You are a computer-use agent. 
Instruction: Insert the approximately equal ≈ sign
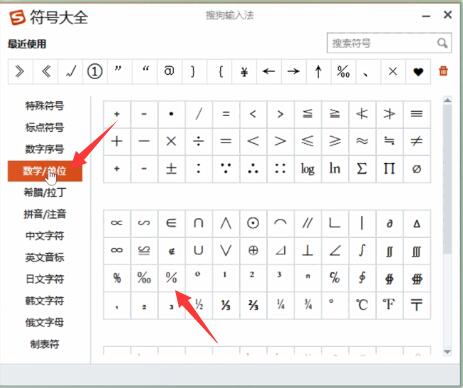(362, 141)
